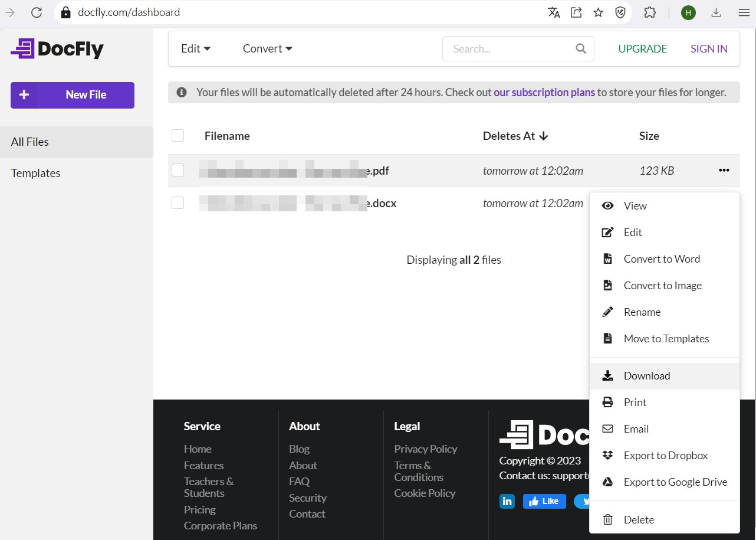Screen dimensions: 756x540
Task: Choose Convert to Word in the menu
Action: pyautogui.click(x=661, y=259)
